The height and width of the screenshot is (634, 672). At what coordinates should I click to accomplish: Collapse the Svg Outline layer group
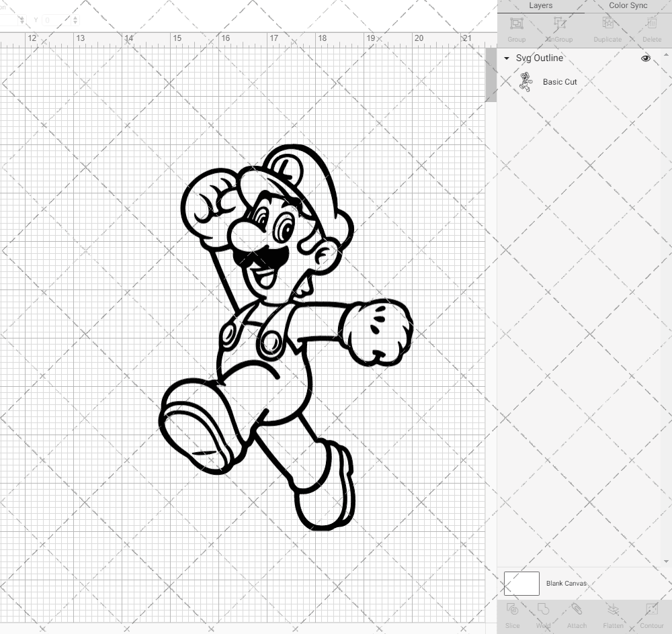tap(506, 58)
